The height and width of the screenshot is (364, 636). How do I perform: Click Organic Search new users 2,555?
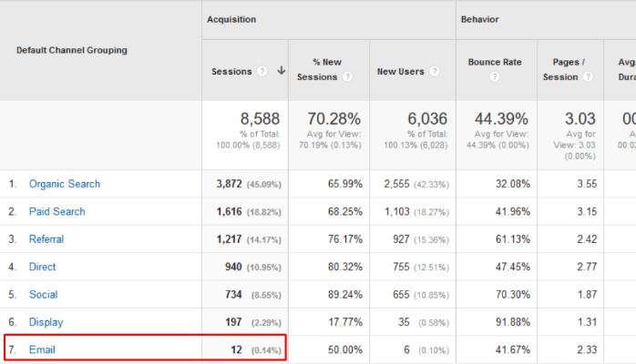click(396, 184)
